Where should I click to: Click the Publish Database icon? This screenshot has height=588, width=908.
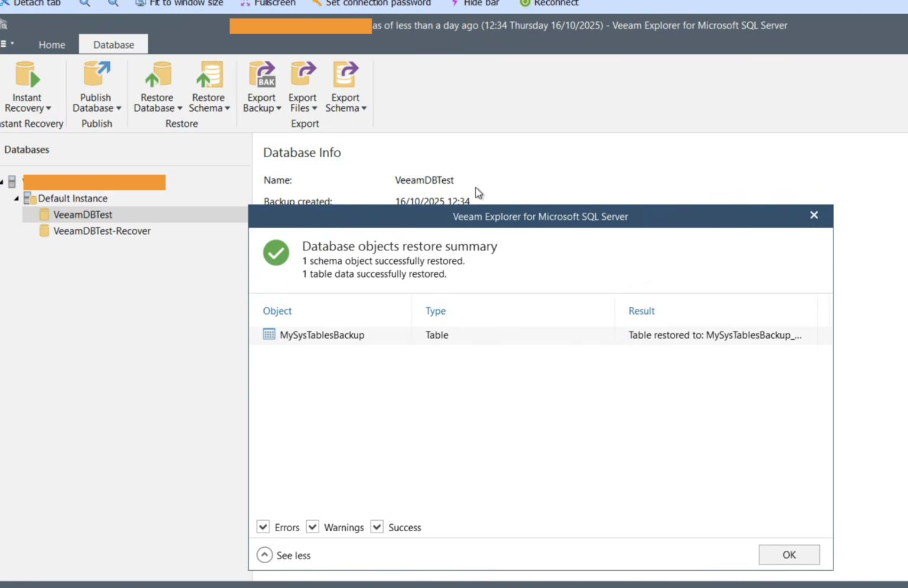point(96,73)
